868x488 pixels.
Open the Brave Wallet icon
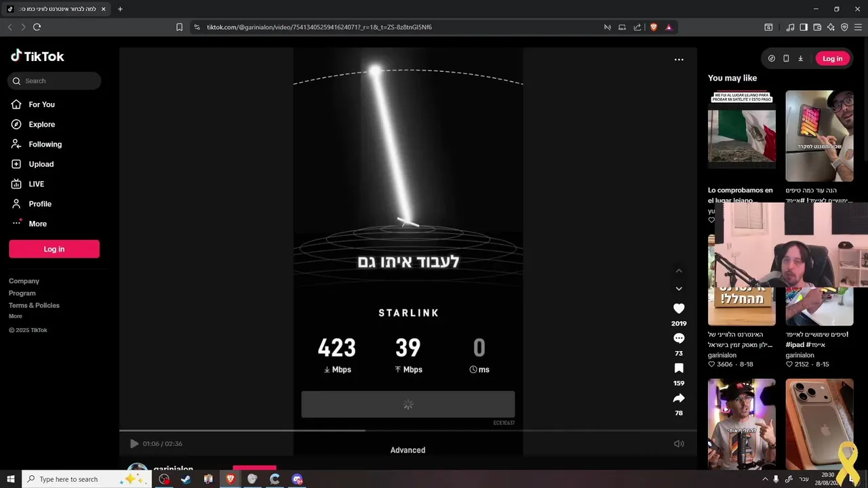(x=817, y=27)
